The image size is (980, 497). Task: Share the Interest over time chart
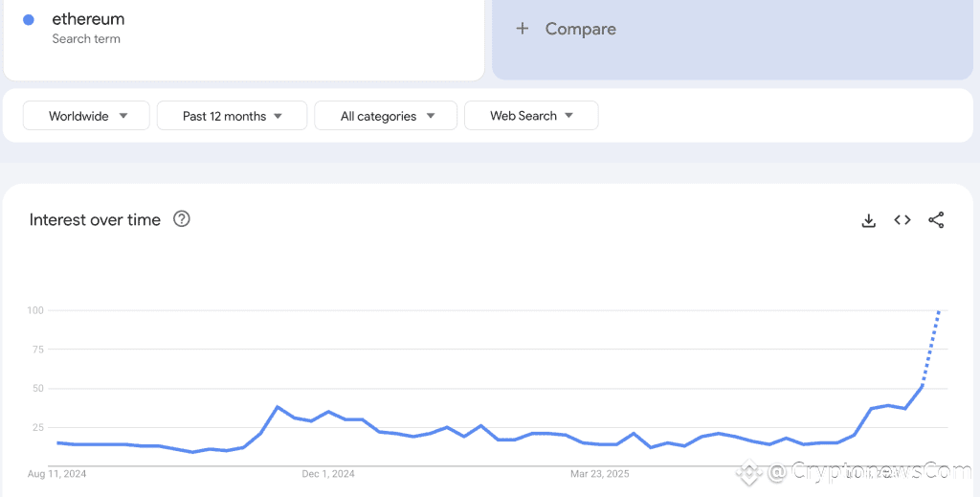pyautogui.click(x=936, y=220)
